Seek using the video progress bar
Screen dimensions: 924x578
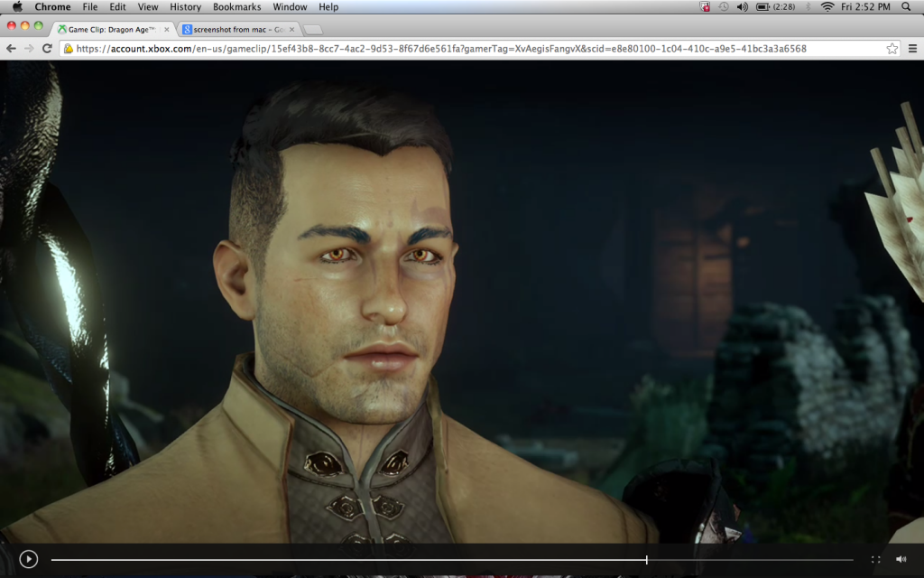point(451,559)
